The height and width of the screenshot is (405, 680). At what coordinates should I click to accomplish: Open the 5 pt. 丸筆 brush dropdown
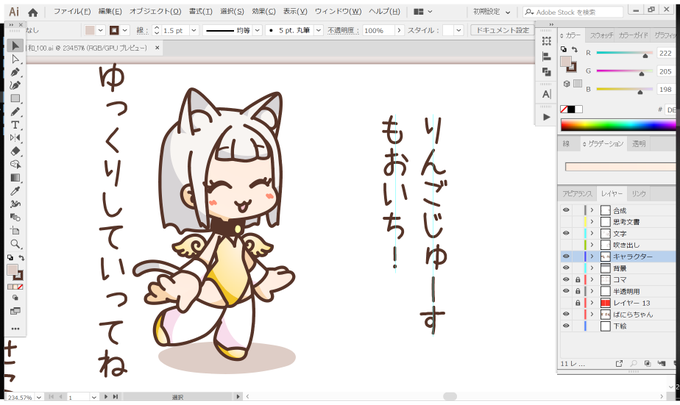[319, 30]
